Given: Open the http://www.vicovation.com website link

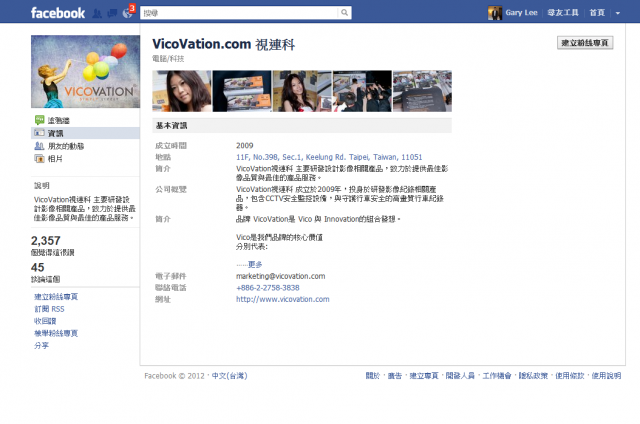Looking at the screenshot, I should click(x=282, y=299).
